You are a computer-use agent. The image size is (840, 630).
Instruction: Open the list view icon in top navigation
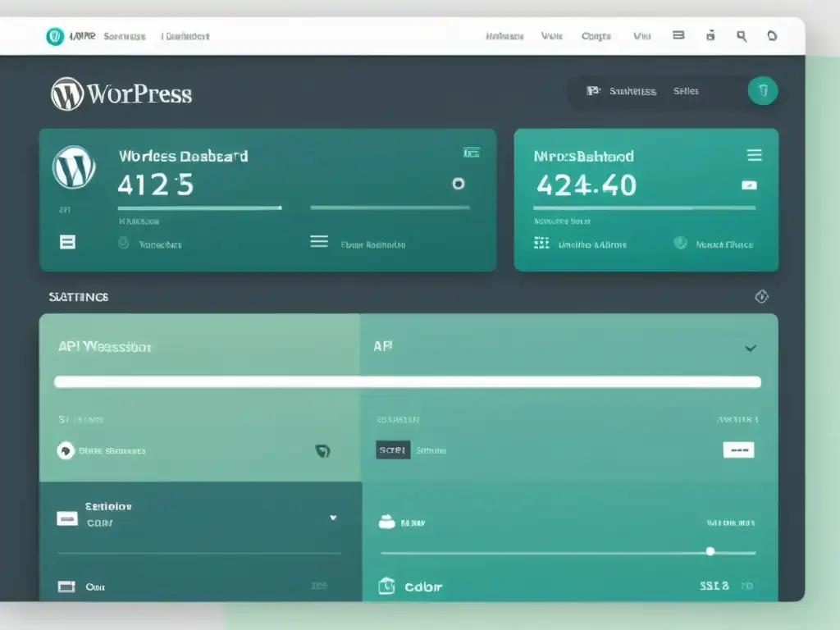pyautogui.click(x=678, y=35)
